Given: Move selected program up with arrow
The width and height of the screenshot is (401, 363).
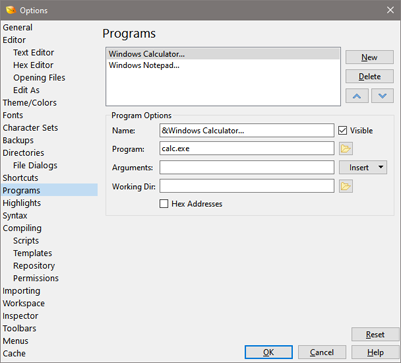Looking at the screenshot, I should [x=357, y=96].
